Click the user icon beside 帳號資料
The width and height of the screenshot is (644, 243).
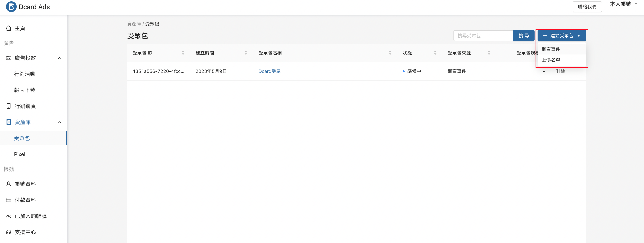(9, 184)
